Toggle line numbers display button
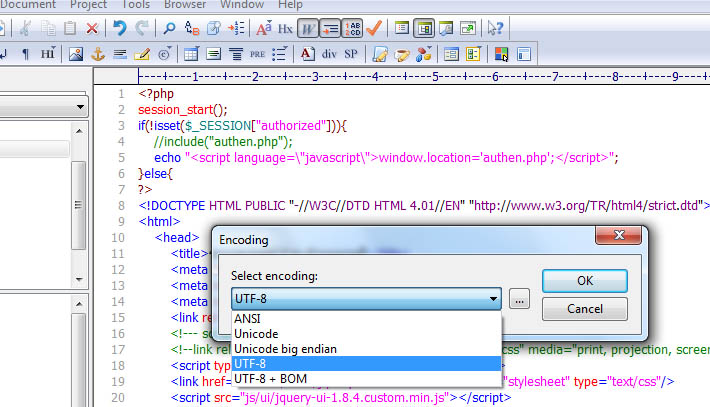Image resolution: width=710 pixels, height=407 pixels. pos(352,29)
